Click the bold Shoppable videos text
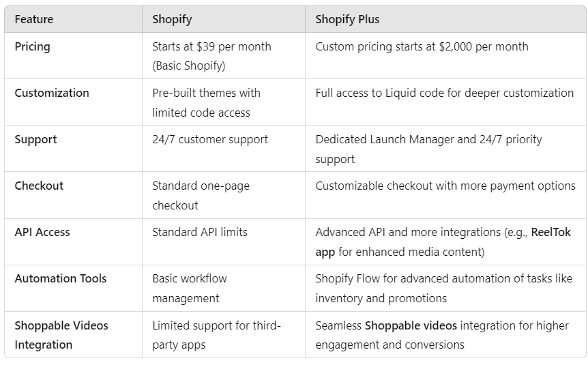This screenshot has height=365, width=588. coord(411,325)
